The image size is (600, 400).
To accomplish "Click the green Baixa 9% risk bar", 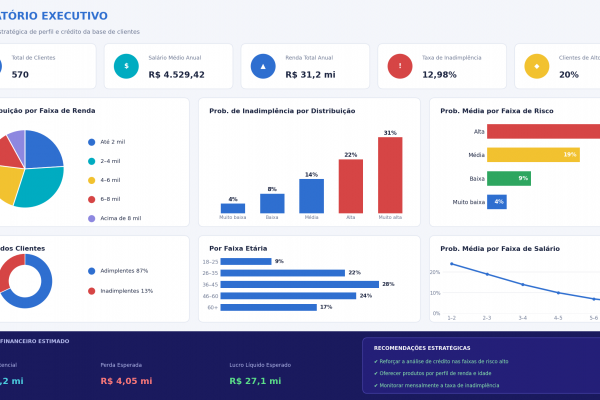I will [509, 178].
